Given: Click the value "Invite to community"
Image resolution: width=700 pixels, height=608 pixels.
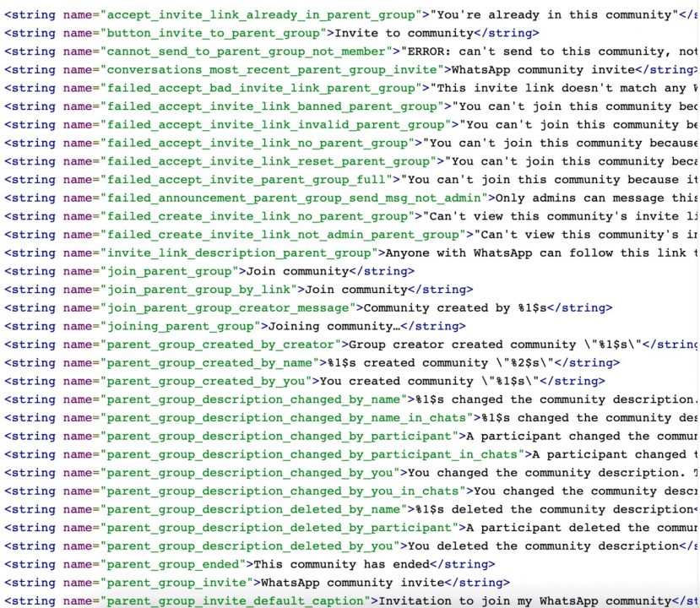Looking at the screenshot, I should click(x=404, y=34).
